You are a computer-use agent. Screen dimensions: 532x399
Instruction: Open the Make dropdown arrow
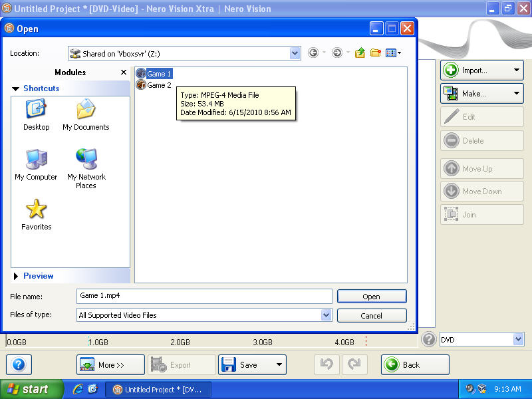point(517,93)
